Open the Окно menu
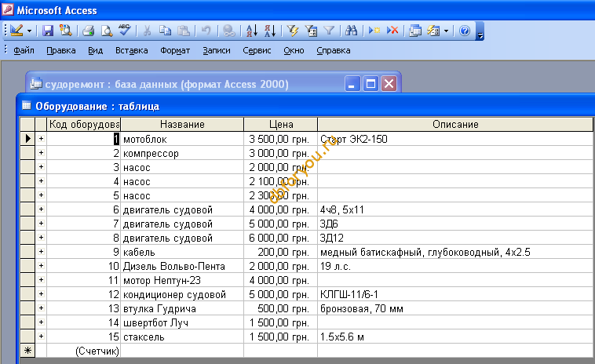 [x=294, y=50]
